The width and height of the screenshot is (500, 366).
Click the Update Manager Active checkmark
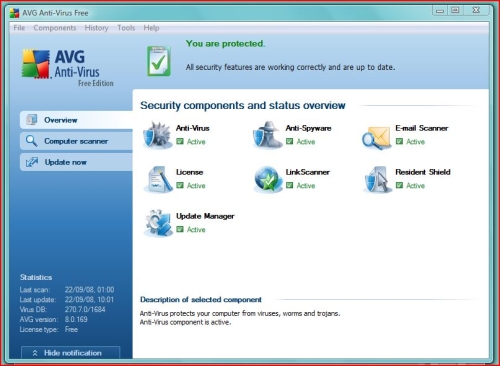click(x=180, y=229)
